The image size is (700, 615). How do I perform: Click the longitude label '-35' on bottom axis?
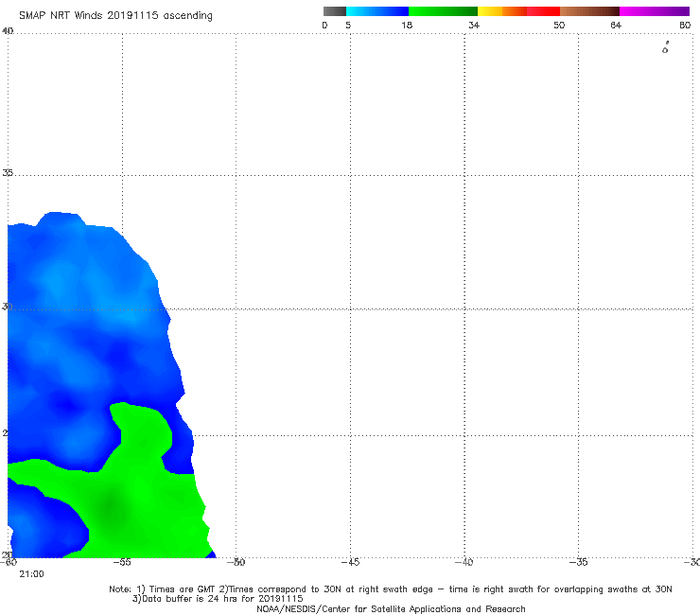[578, 562]
